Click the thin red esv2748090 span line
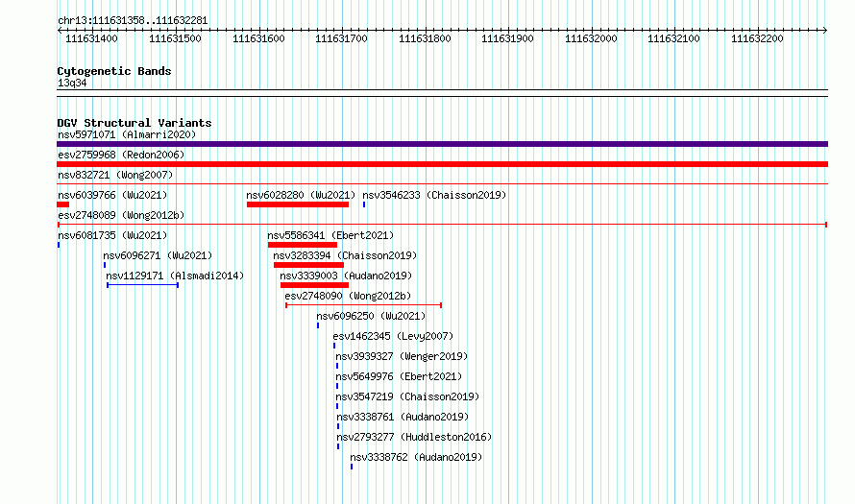The image size is (855, 504). (364, 305)
